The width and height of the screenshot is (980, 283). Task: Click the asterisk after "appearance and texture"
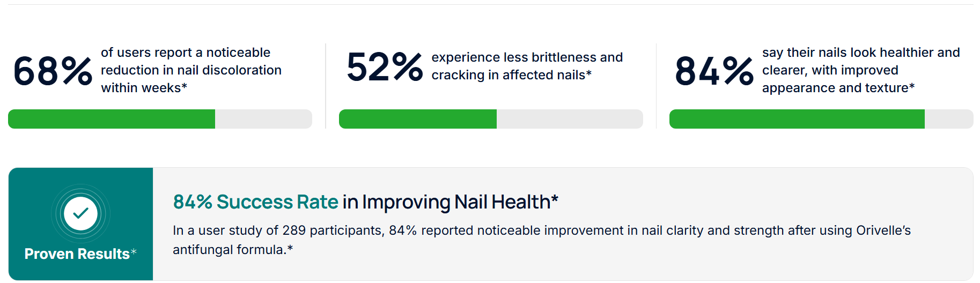tap(912, 86)
